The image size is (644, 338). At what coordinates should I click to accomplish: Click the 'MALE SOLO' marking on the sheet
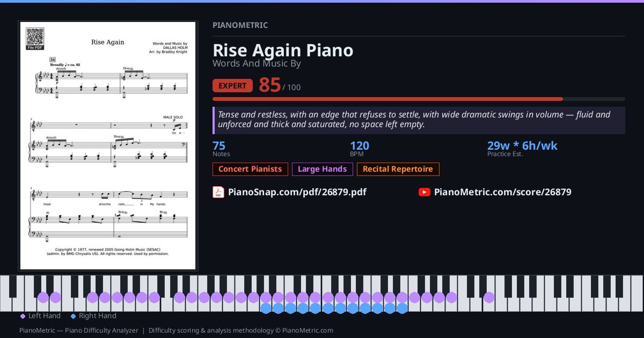[173, 117]
